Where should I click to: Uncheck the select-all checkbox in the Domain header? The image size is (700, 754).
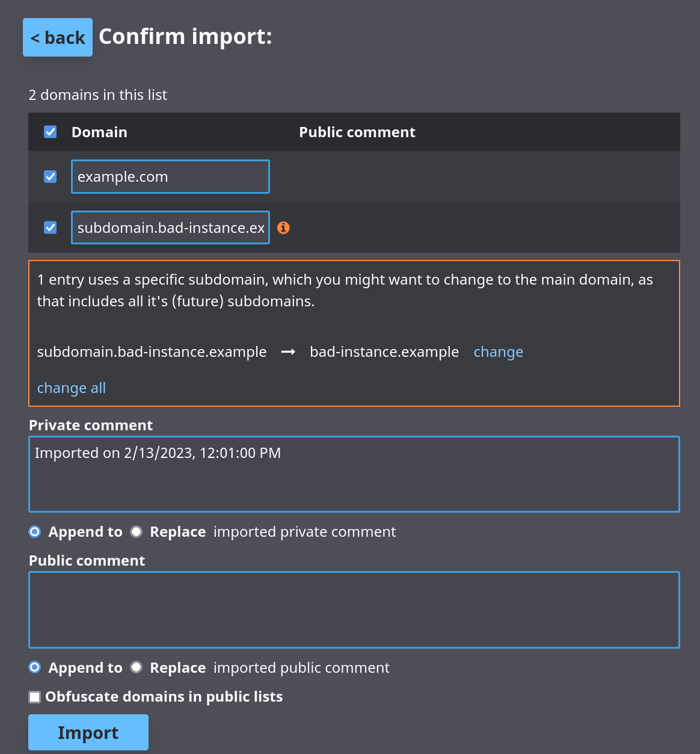[50, 131]
